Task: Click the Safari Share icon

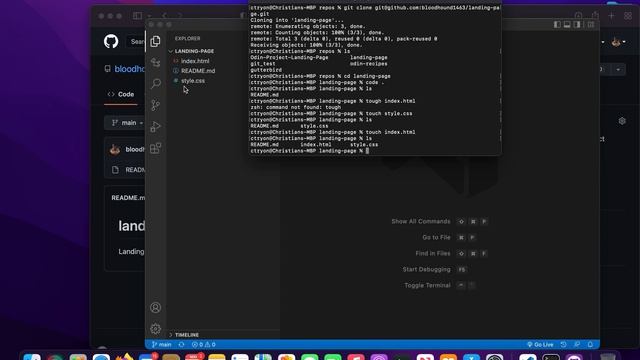Action: click(x=595, y=16)
